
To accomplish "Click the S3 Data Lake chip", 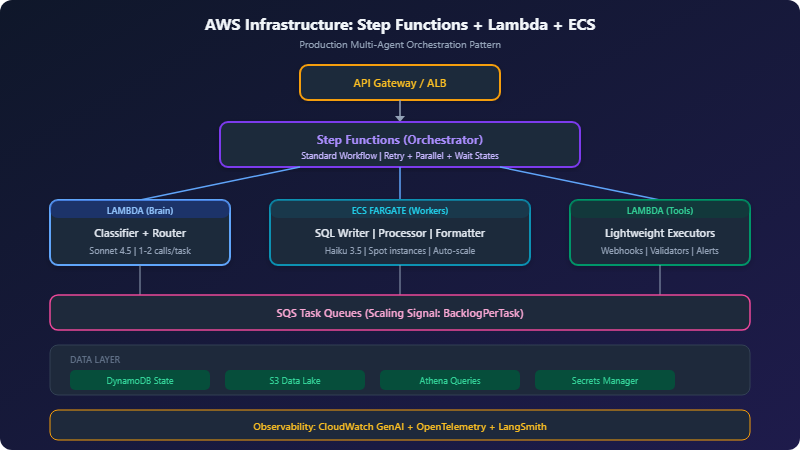I will (x=295, y=381).
